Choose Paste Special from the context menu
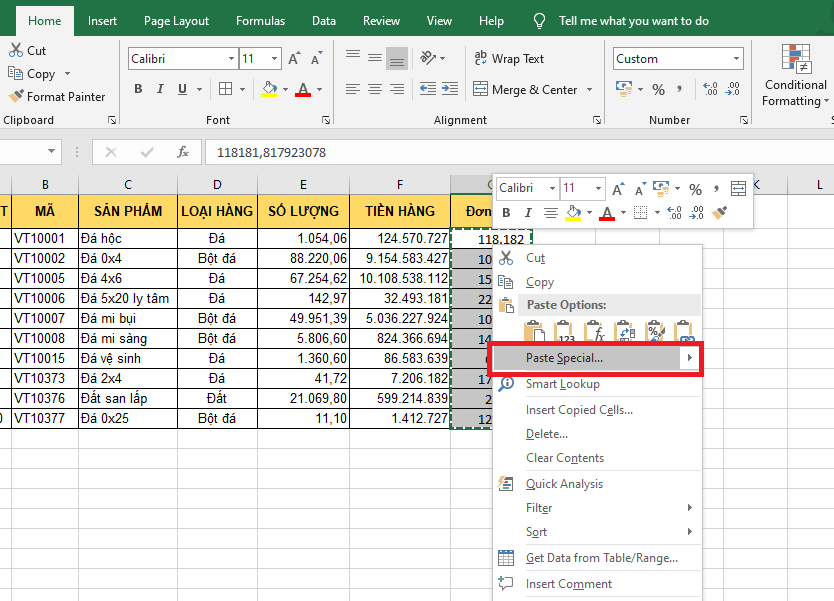834x601 pixels. (x=564, y=358)
